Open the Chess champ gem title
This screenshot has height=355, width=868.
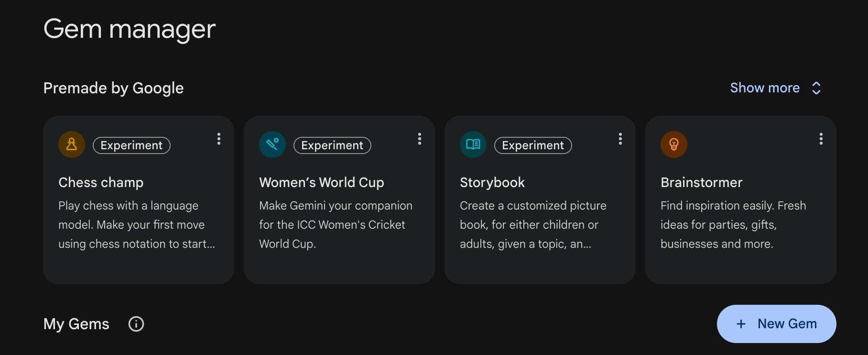(x=101, y=182)
